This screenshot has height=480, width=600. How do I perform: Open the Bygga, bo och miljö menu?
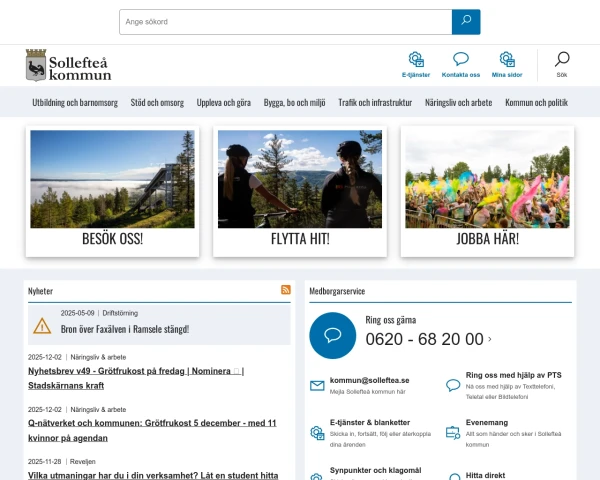[294, 102]
